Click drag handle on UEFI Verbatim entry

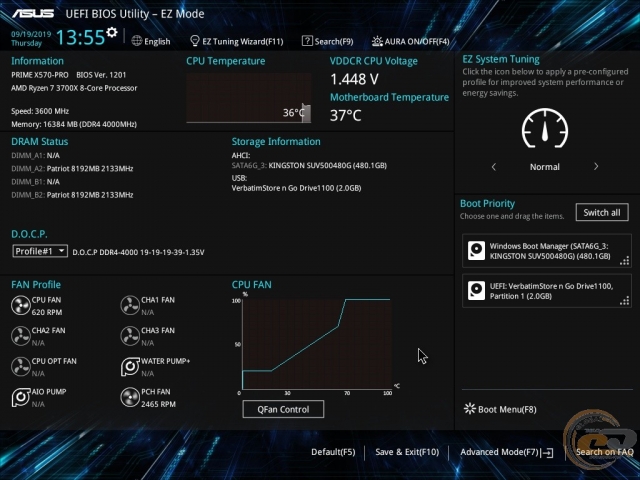[624, 301]
